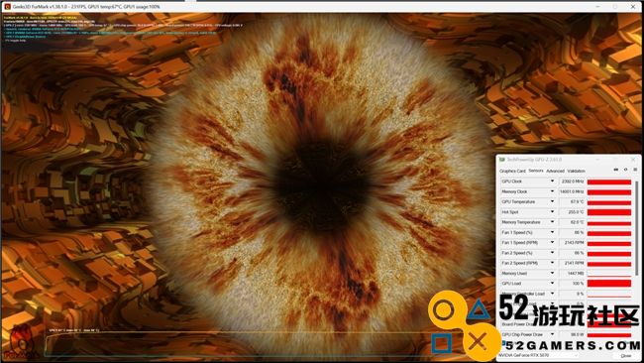Click the Hot Spot temperature value
Image resolution: width=644 pixels, height=363 pixels.
point(572,212)
